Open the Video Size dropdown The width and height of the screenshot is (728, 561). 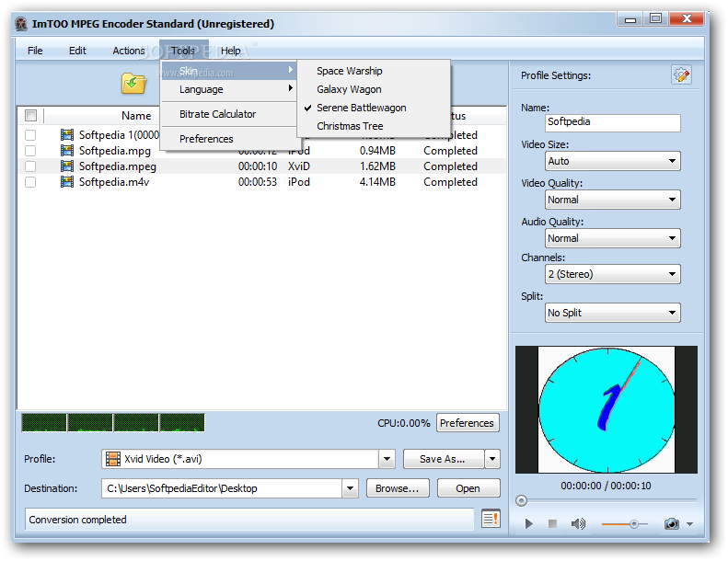click(x=612, y=161)
